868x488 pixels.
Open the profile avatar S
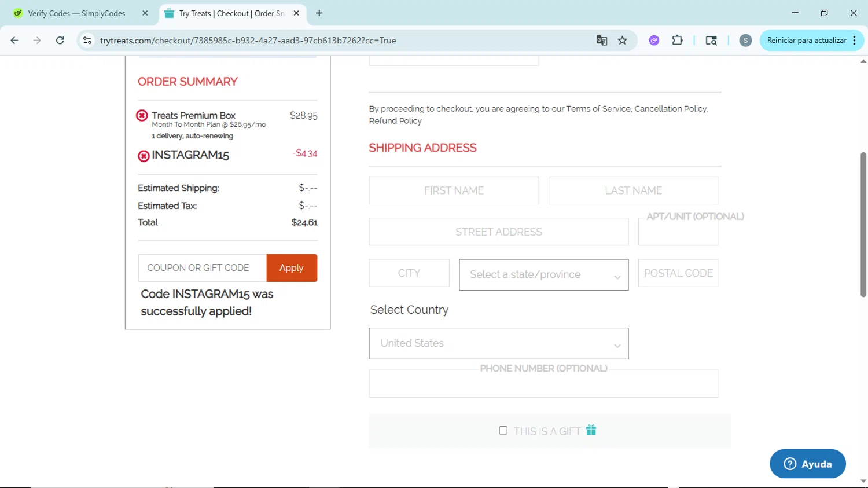pos(745,41)
